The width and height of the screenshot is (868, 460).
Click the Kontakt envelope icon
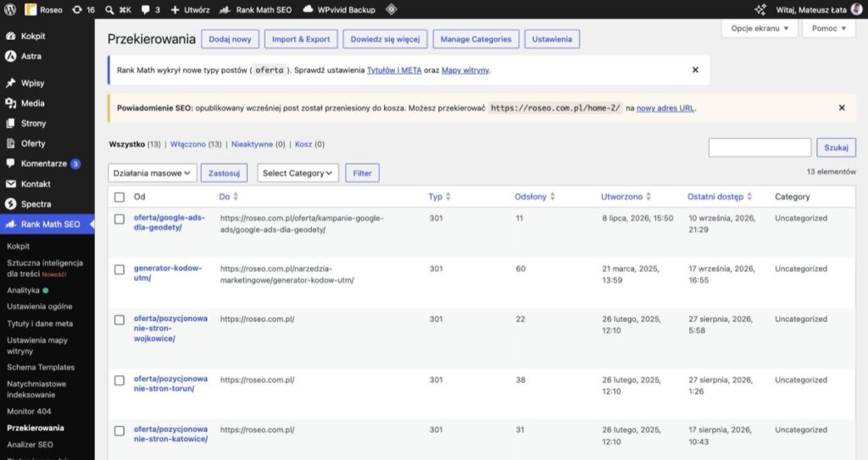(x=10, y=184)
